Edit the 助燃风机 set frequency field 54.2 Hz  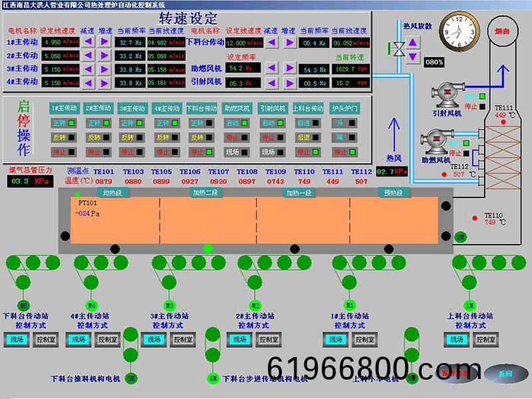(243, 68)
